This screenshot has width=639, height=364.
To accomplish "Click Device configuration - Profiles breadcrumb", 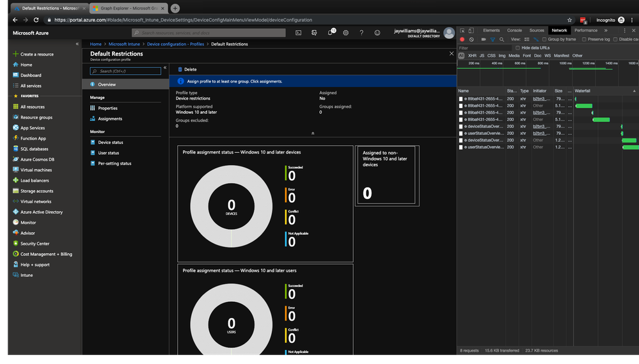I will click(175, 44).
